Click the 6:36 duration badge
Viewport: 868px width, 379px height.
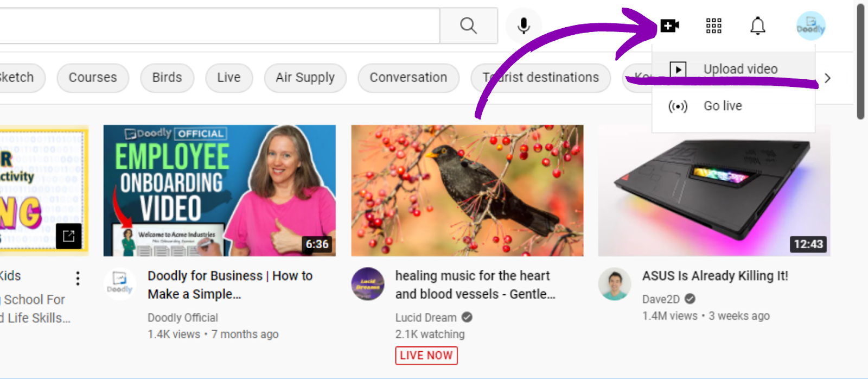[317, 244]
